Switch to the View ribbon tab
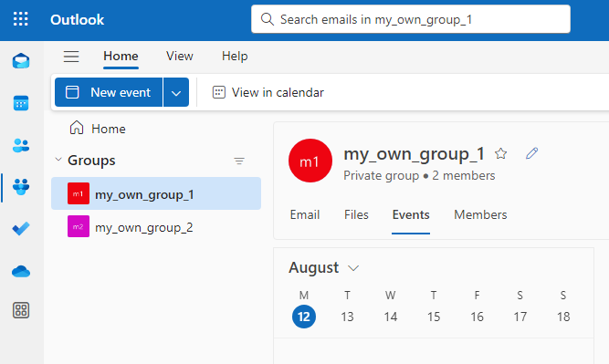609x364 pixels. 180,57
